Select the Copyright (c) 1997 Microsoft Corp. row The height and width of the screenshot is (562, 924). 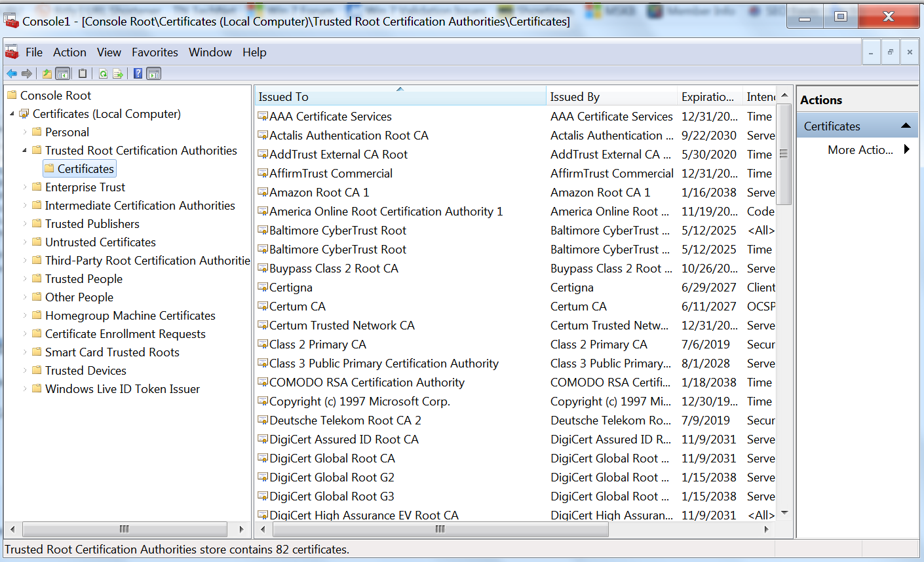pyautogui.click(x=516, y=402)
